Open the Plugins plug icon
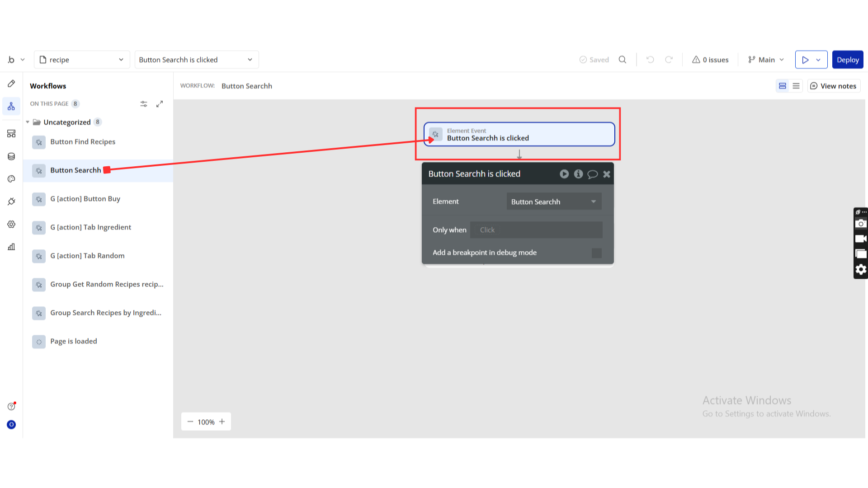The image size is (868, 488). pyautogui.click(x=11, y=202)
